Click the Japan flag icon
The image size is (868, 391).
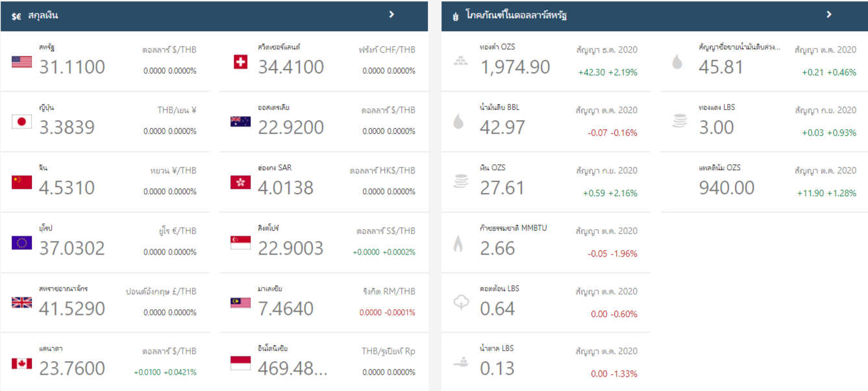(x=21, y=121)
